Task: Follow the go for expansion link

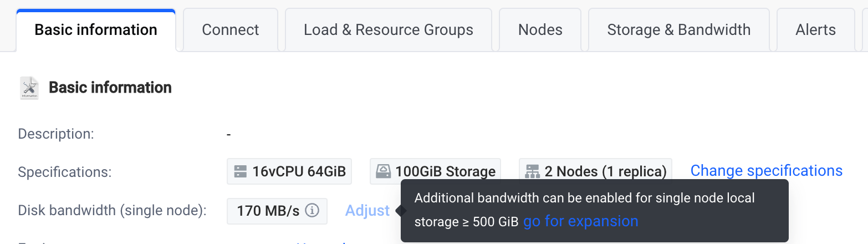Action: (x=581, y=221)
